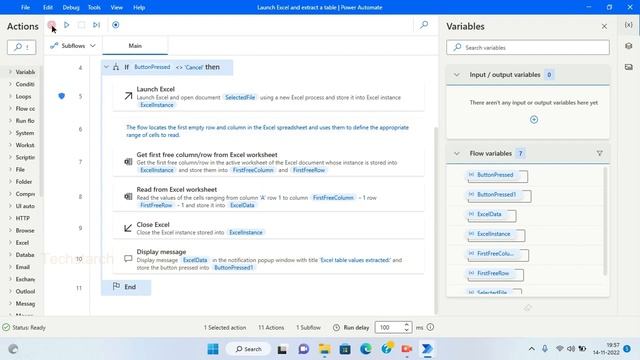This screenshot has width=640, height=360.
Task: Open Windows Start menu
Action: 213,349
